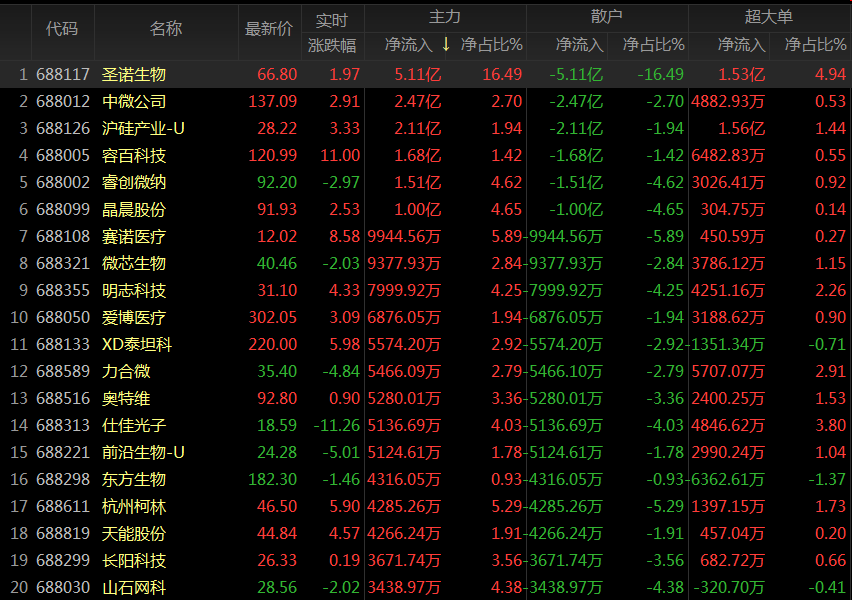
Task: Select stock 力合微
Action: click(x=126, y=372)
